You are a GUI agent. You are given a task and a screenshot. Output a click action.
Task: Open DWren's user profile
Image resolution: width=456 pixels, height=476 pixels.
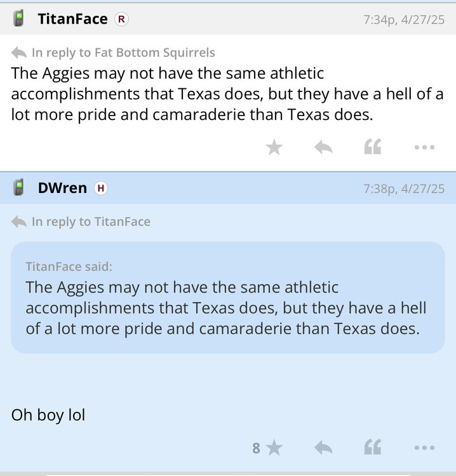click(62, 188)
